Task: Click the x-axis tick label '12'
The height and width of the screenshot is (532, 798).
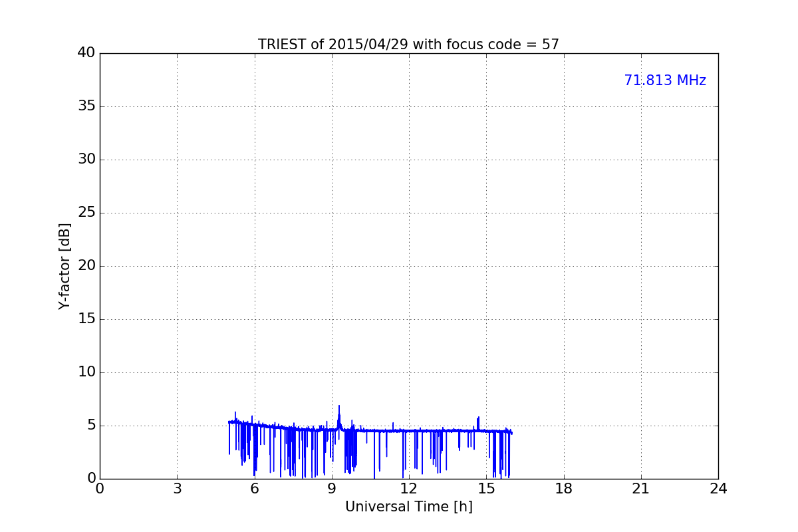Action: tap(409, 489)
